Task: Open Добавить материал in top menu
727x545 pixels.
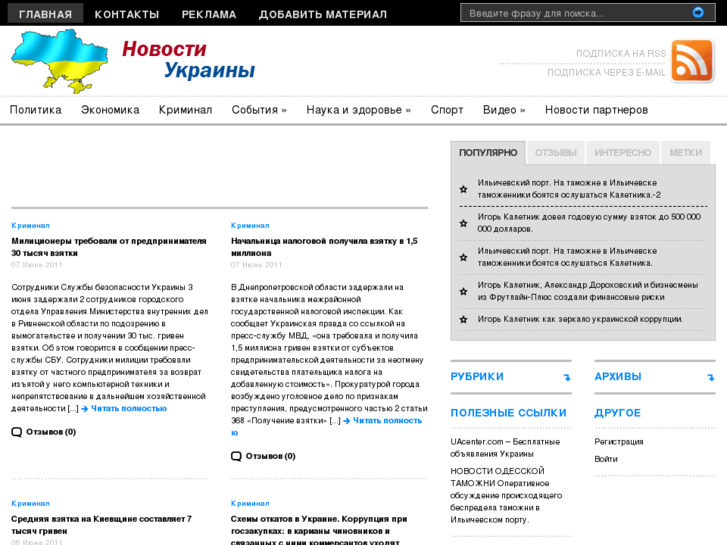Action: point(323,14)
